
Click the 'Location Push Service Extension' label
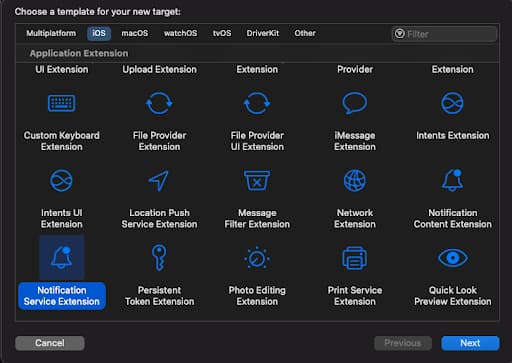pyautogui.click(x=159, y=218)
